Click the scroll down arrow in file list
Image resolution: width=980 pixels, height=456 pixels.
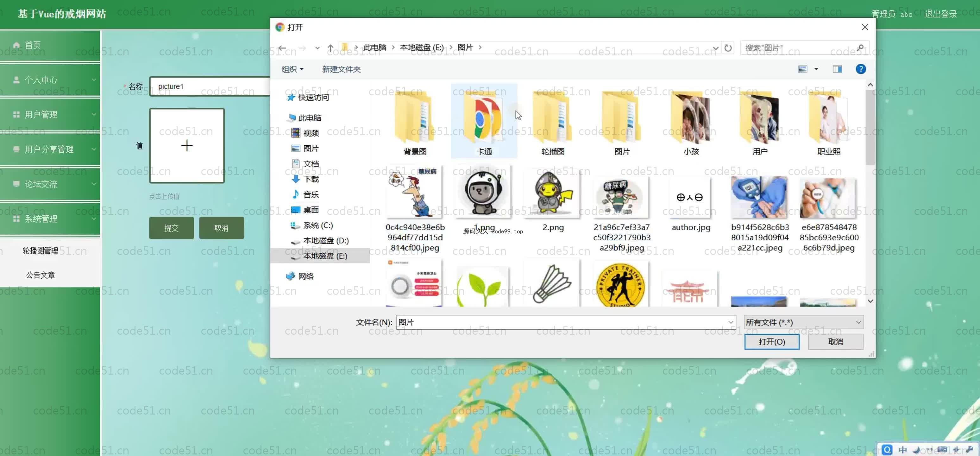pos(870,301)
